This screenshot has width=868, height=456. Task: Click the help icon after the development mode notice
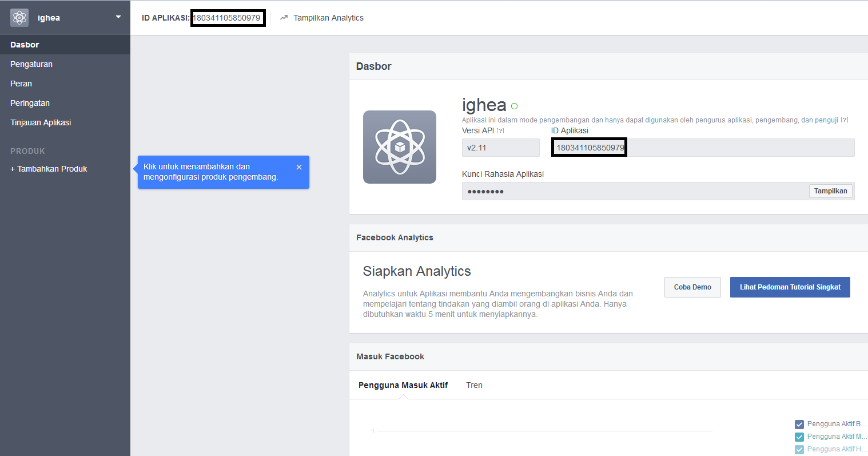pyautogui.click(x=845, y=120)
